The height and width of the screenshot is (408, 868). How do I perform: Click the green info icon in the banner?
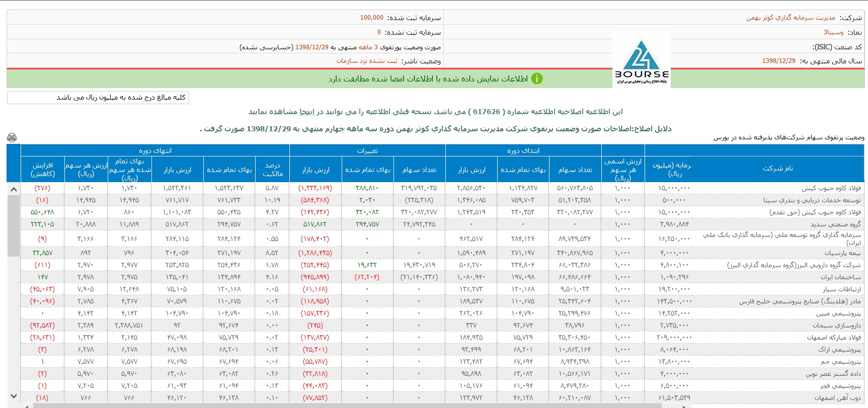(537, 79)
